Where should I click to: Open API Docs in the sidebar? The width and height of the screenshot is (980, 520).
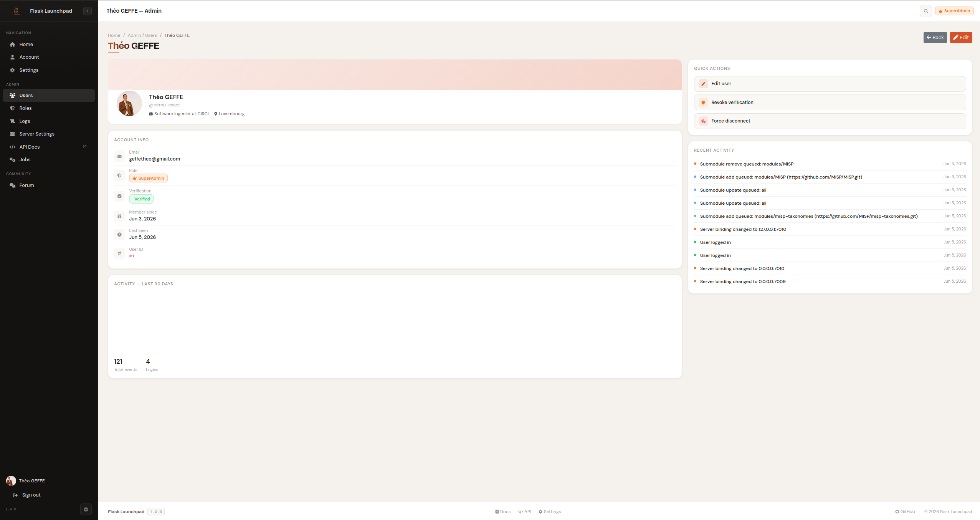(x=49, y=147)
